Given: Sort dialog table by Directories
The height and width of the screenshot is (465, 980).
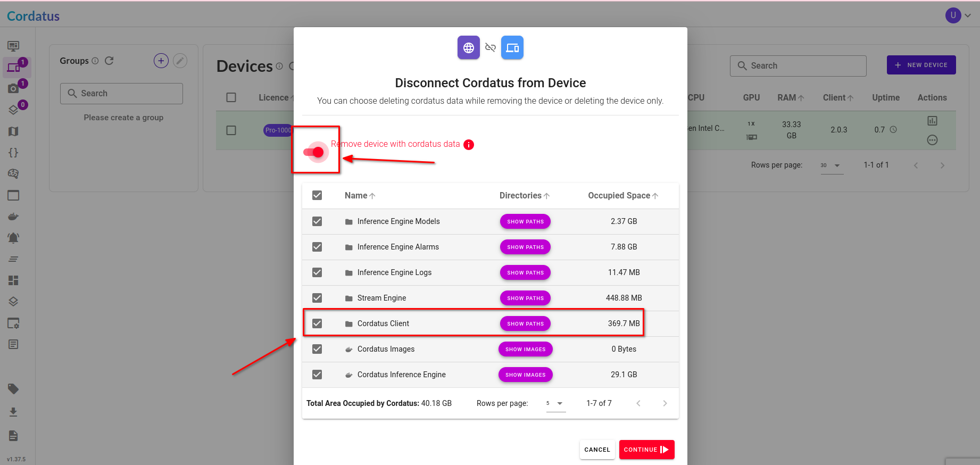Looking at the screenshot, I should pyautogui.click(x=525, y=196).
